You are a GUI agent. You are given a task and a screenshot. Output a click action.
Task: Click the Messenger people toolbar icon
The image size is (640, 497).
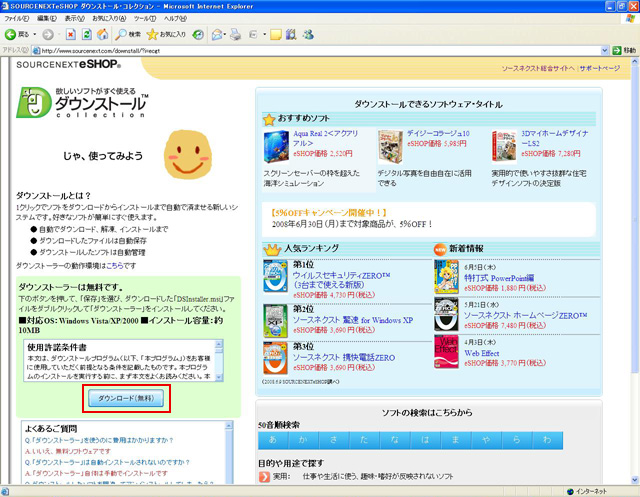coord(308,35)
